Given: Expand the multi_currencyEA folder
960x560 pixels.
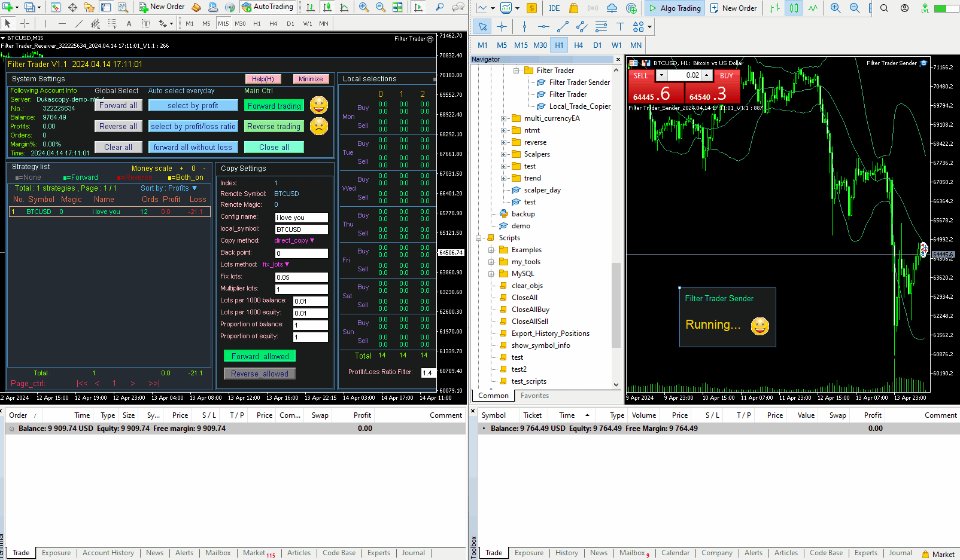Looking at the screenshot, I should (x=503, y=118).
